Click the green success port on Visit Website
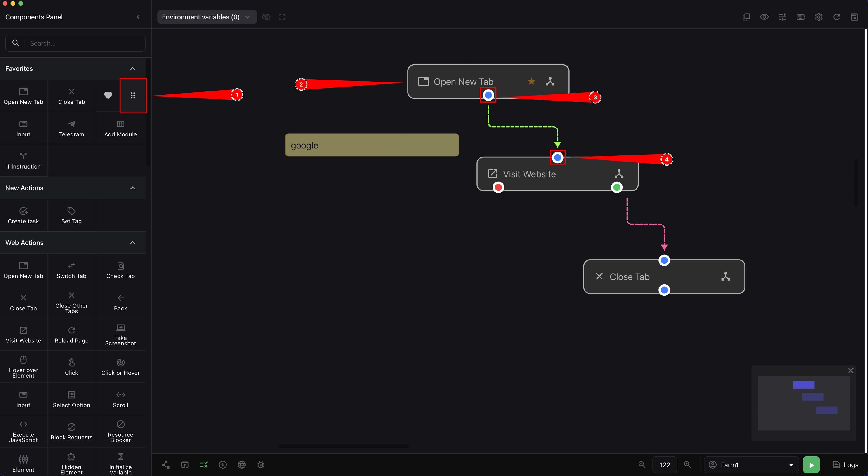The width and height of the screenshot is (868, 476). click(x=617, y=187)
